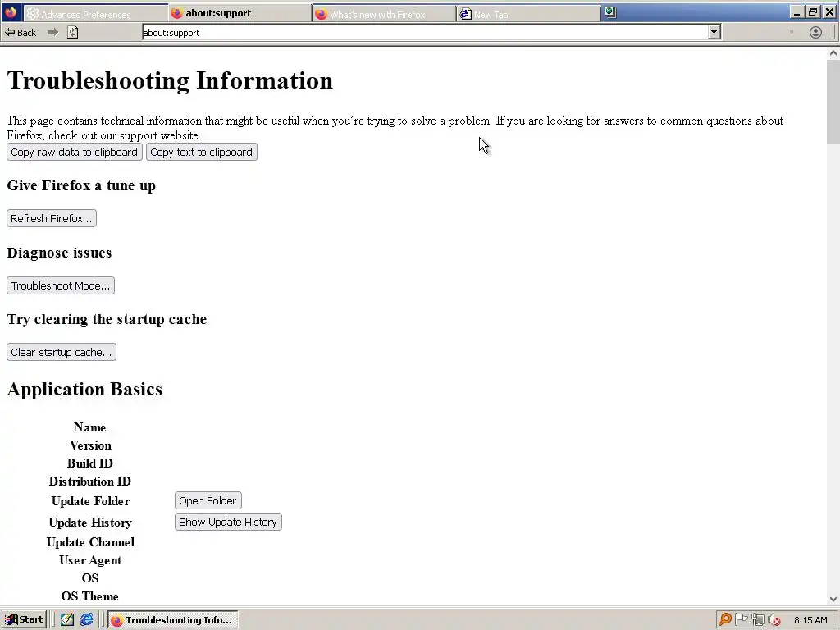Image resolution: width=840 pixels, height=630 pixels.
Task: Click the Distribution ID row label
Action: click(90, 482)
